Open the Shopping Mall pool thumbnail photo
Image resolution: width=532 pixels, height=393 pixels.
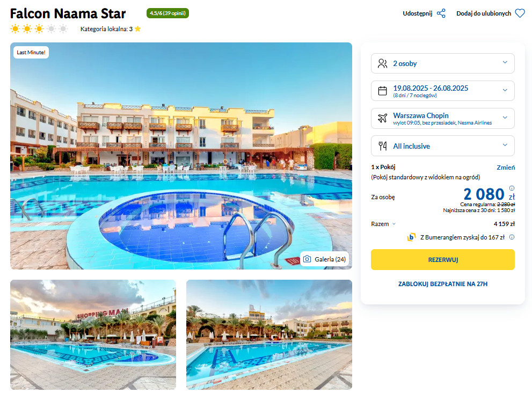click(93, 334)
